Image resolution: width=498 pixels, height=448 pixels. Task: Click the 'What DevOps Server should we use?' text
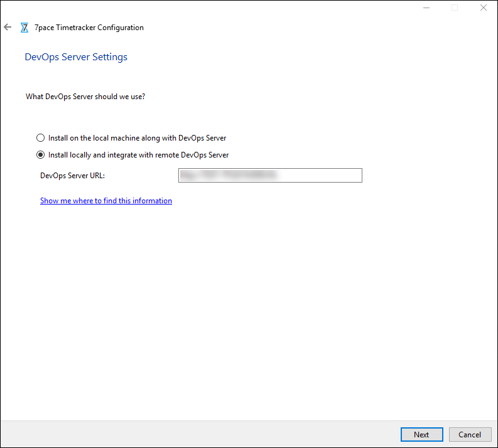(x=85, y=97)
